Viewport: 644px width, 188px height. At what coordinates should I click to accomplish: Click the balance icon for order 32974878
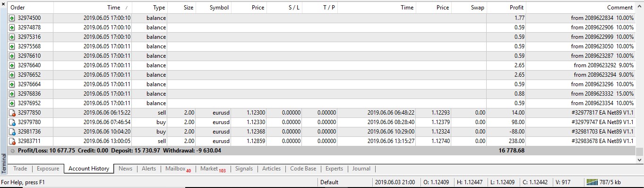(x=12, y=27)
